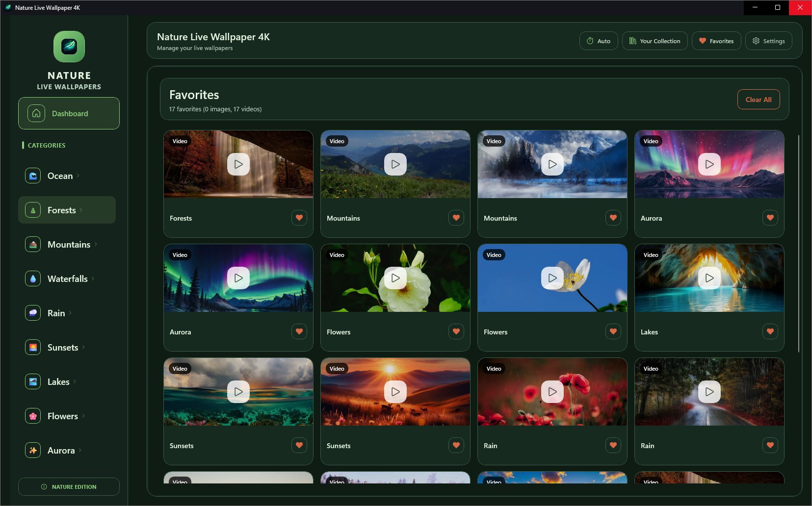This screenshot has height=506, width=812.
Task: Play the blue-sky white flower video
Action: [552, 278]
